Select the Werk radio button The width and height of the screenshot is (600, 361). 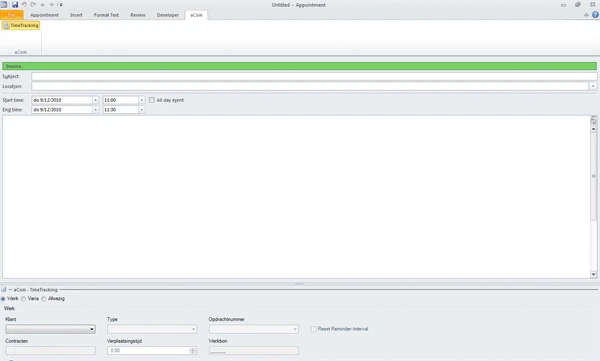click(x=3, y=299)
